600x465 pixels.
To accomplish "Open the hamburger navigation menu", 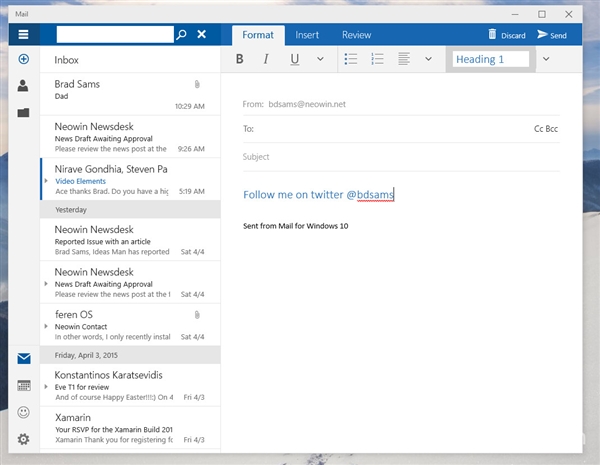I will (23, 35).
